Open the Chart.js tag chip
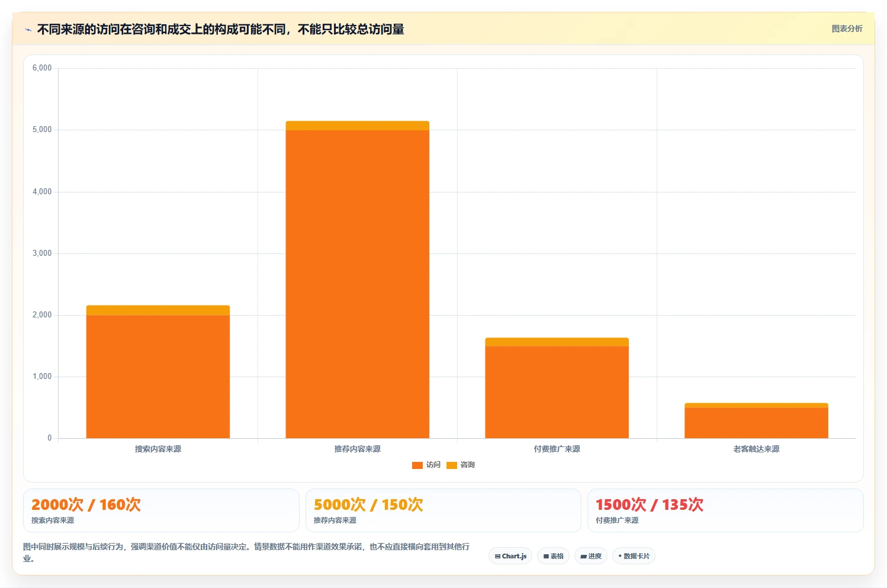This screenshot has width=887, height=588. click(x=510, y=556)
